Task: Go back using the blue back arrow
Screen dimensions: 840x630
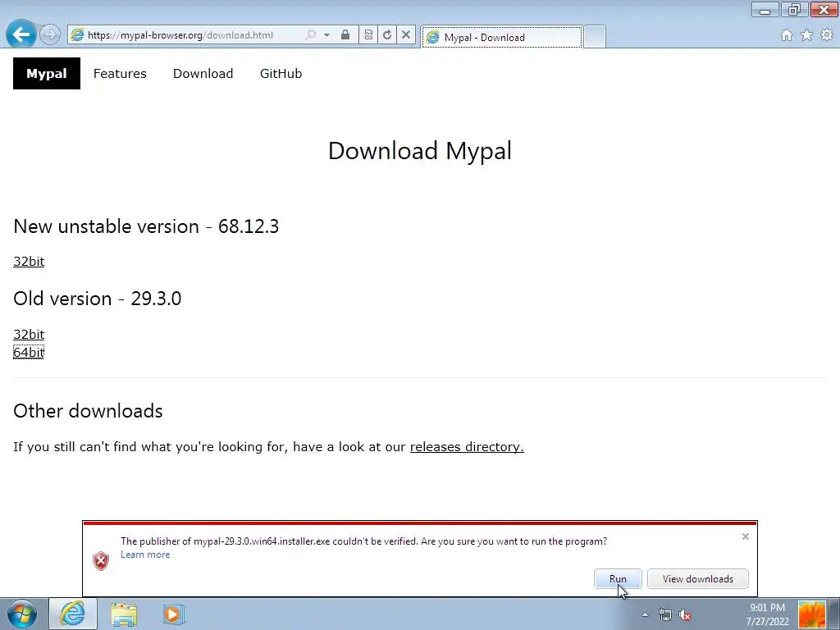Action: (21, 34)
